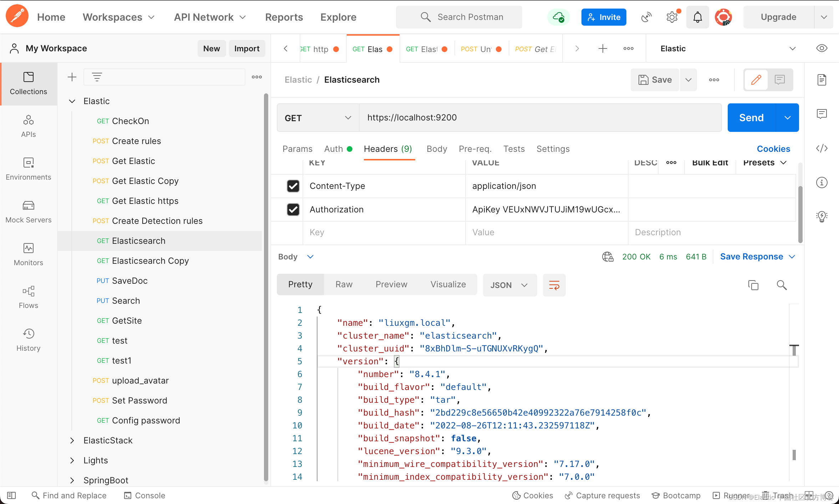Open the user avatar menu
The height and width of the screenshot is (504, 839).
pyautogui.click(x=723, y=17)
